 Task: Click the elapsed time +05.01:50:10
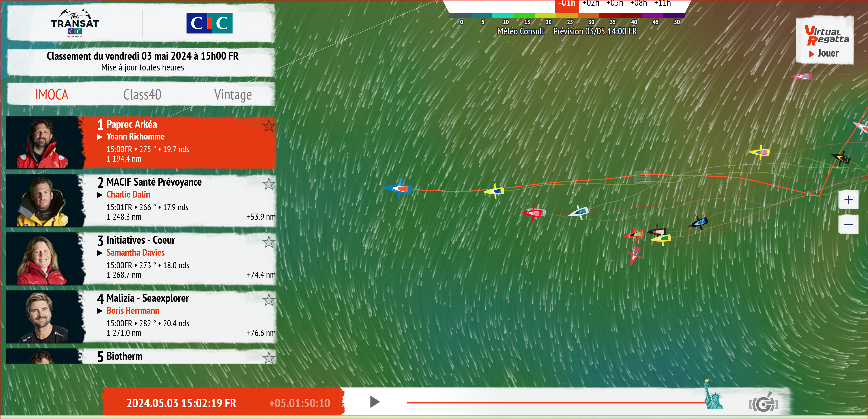point(299,403)
